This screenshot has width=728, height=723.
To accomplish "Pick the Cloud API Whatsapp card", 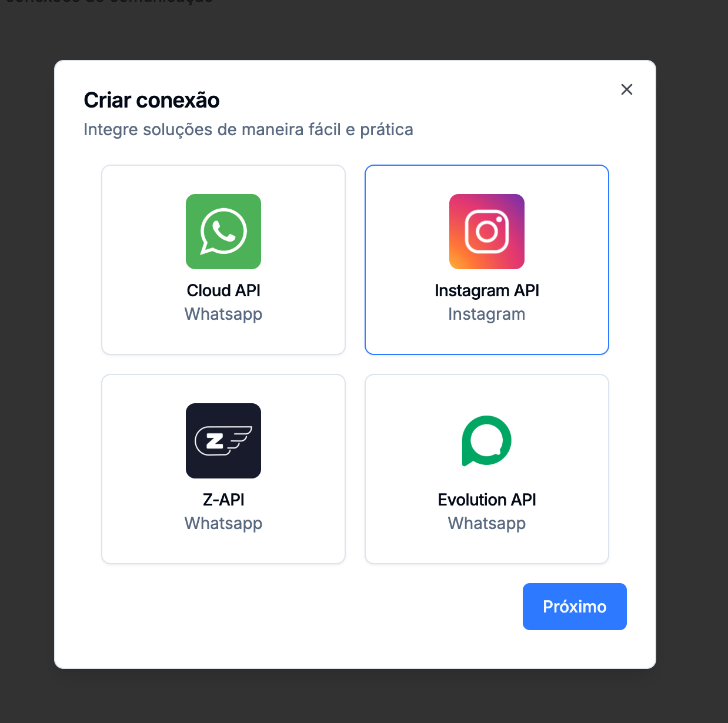I will [223, 260].
